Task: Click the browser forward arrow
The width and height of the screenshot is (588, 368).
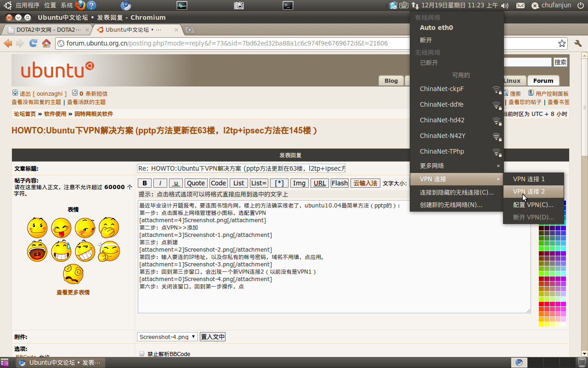Action: coord(20,43)
